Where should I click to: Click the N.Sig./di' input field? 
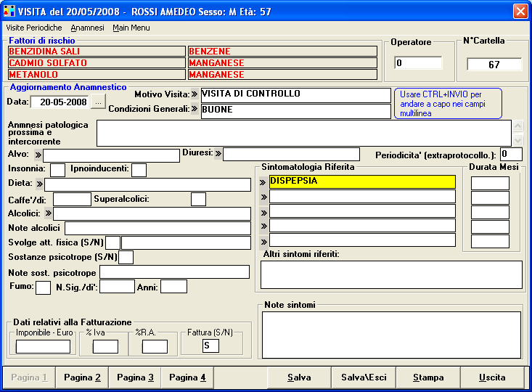tap(117, 287)
